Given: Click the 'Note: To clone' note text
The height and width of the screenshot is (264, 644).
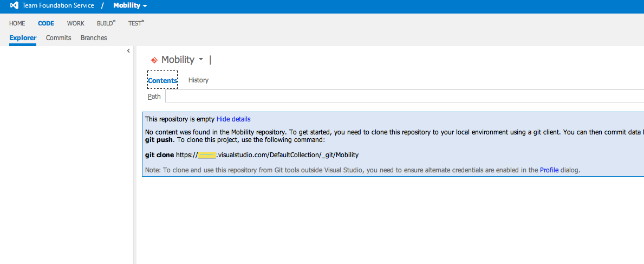Looking at the screenshot, I should click(363, 170).
